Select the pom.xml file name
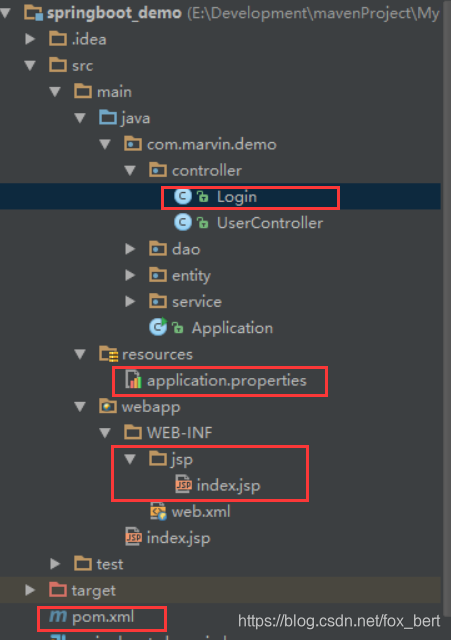Viewport: 451px width, 640px height. tap(103, 617)
